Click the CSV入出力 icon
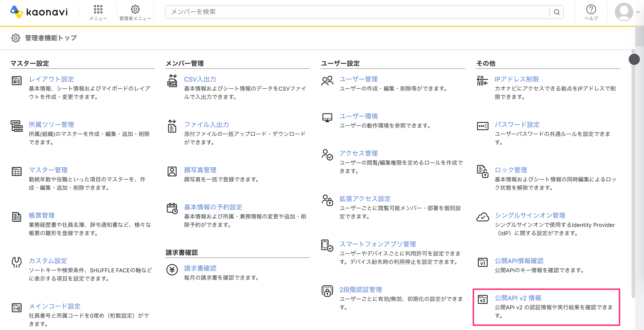 tap(172, 80)
